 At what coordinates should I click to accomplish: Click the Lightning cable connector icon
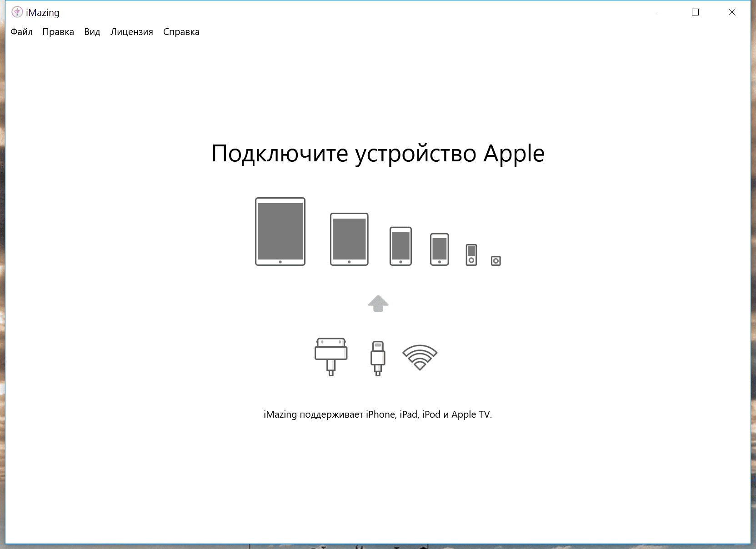(x=378, y=358)
